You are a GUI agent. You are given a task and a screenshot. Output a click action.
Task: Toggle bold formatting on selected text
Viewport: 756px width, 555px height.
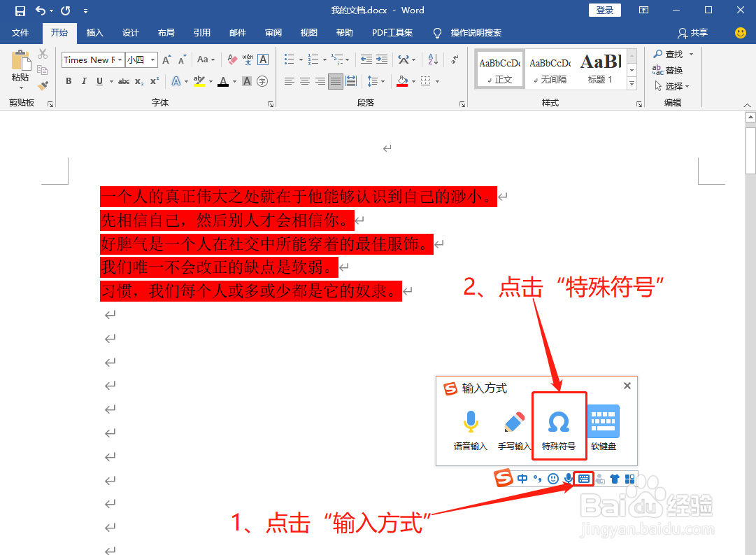pyautogui.click(x=68, y=81)
